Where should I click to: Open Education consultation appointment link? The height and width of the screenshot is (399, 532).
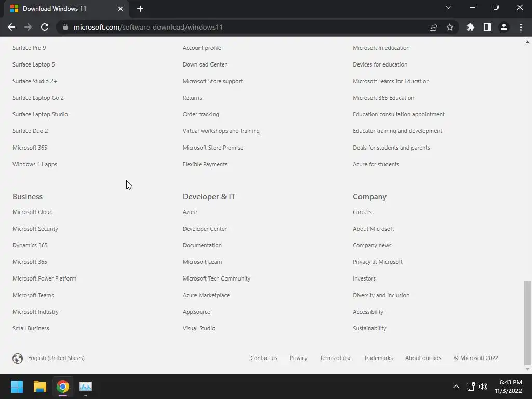(398, 114)
